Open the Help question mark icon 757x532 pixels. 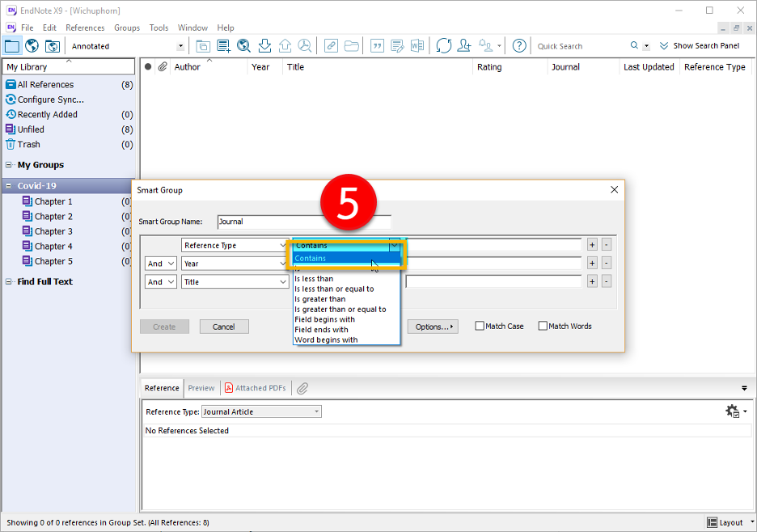[519, 46]
